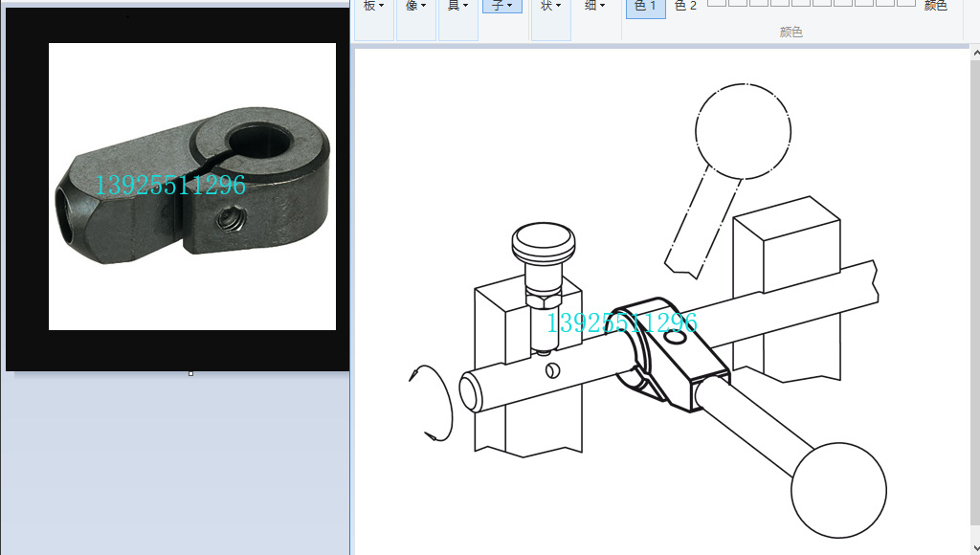Viewport: 980px width, 555px height.
Task: Expand the image (像) dropdown menu
Action: (x=415, y=6)
